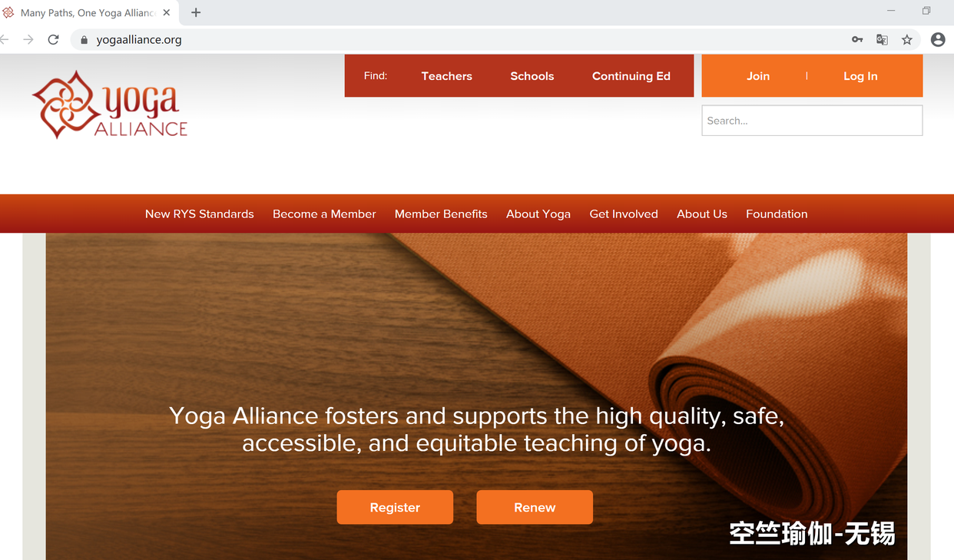954x560 pixels.
Task: Click the Renew button
Action: [x=535, y=507]
